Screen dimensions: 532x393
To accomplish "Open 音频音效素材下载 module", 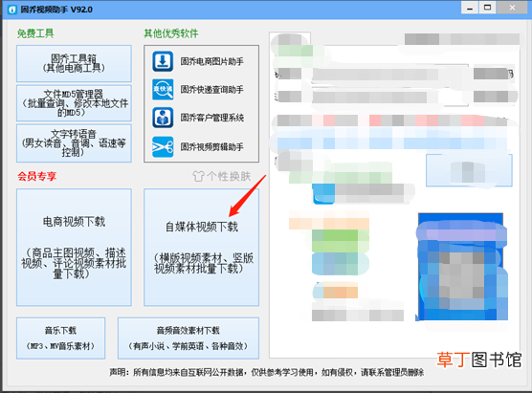I will click(188, 338).
